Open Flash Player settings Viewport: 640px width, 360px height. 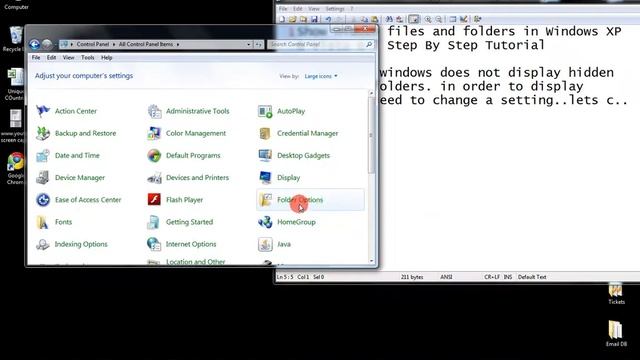[x=175, y=200]
